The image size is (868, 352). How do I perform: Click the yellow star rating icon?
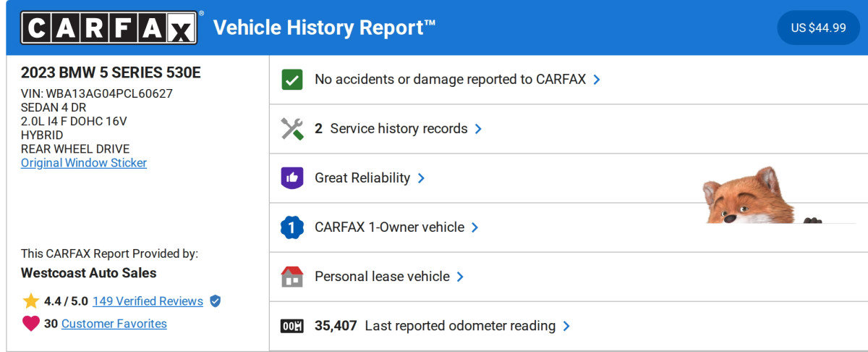coord(31,301)
